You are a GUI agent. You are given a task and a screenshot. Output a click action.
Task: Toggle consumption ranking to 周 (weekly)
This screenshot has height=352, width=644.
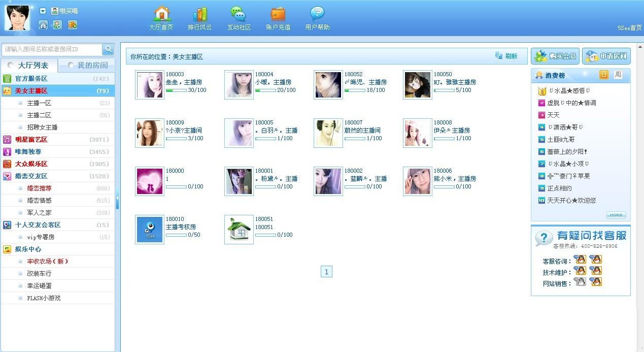618,75
